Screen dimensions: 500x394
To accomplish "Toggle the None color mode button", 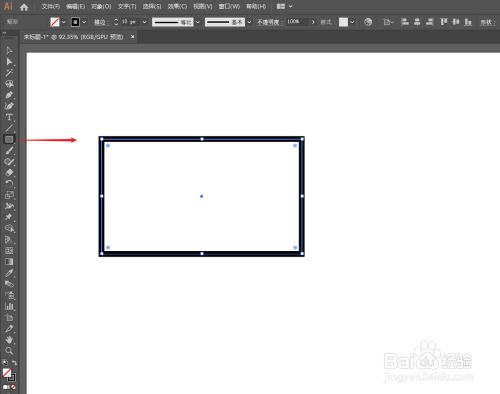I will 13,387.
